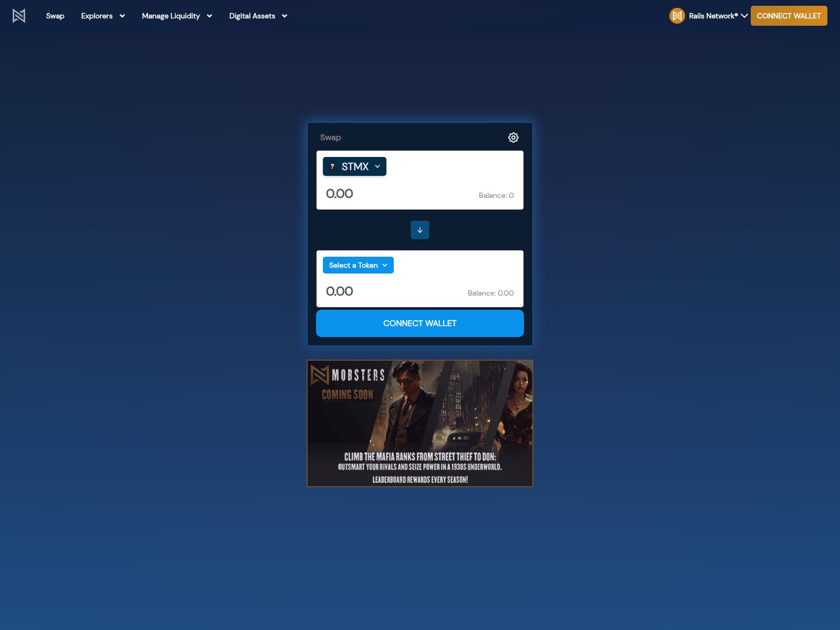This screenshot has width=840, height=630.
Task: Open the swap settings gear
Action: pos(513,138)
